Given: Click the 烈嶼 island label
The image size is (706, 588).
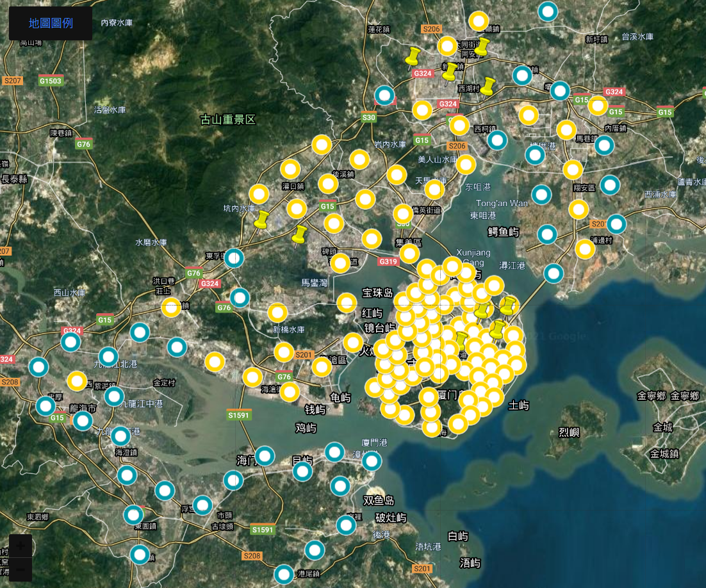Looking at the screenshot, I should [x=569, y=432].
